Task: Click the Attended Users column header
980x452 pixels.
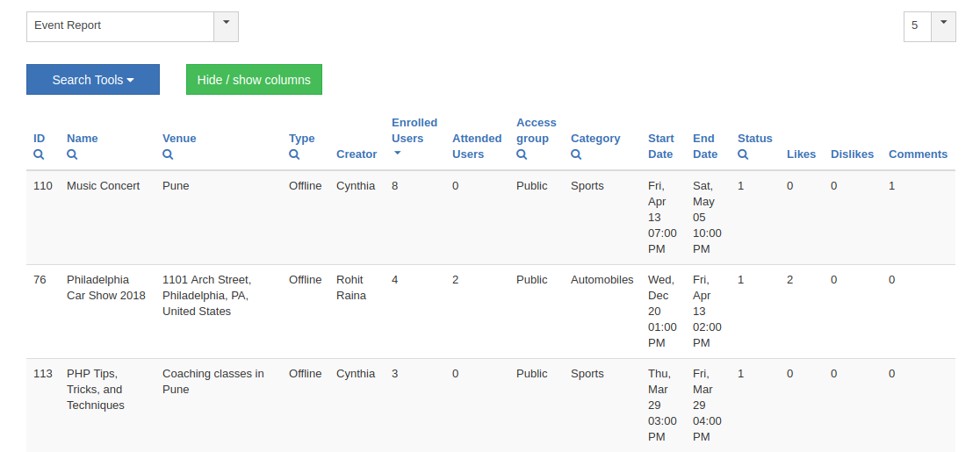Action: tap(477, 146)
